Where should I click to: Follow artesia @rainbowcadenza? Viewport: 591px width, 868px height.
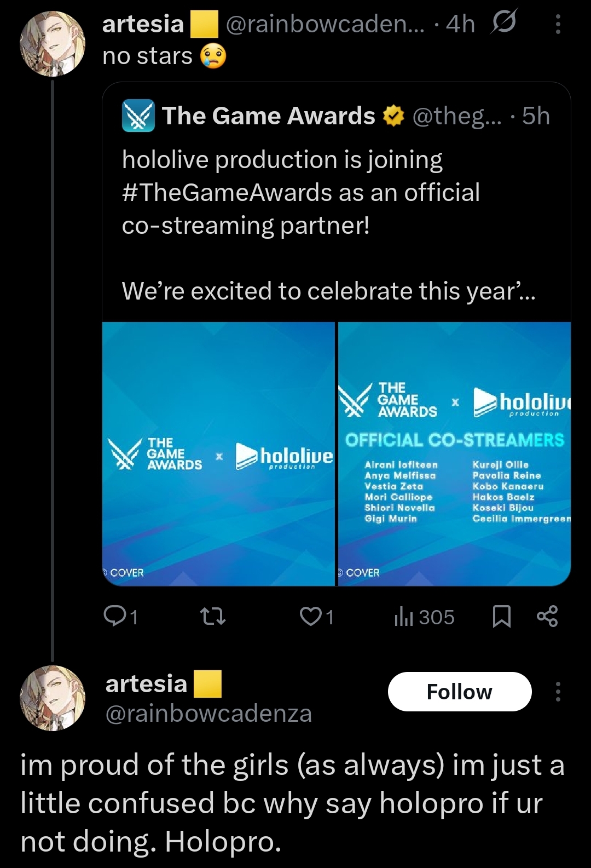tap(460, 692)
